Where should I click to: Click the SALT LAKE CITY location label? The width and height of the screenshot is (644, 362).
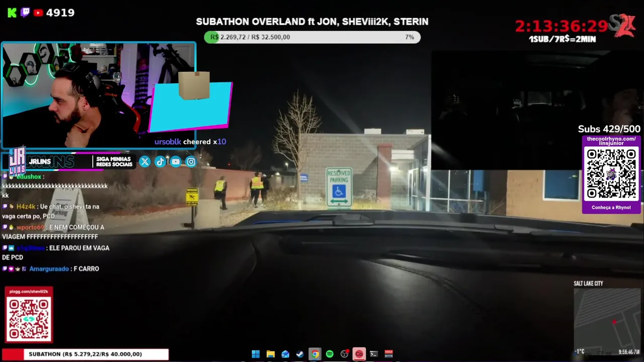[588, 284]
